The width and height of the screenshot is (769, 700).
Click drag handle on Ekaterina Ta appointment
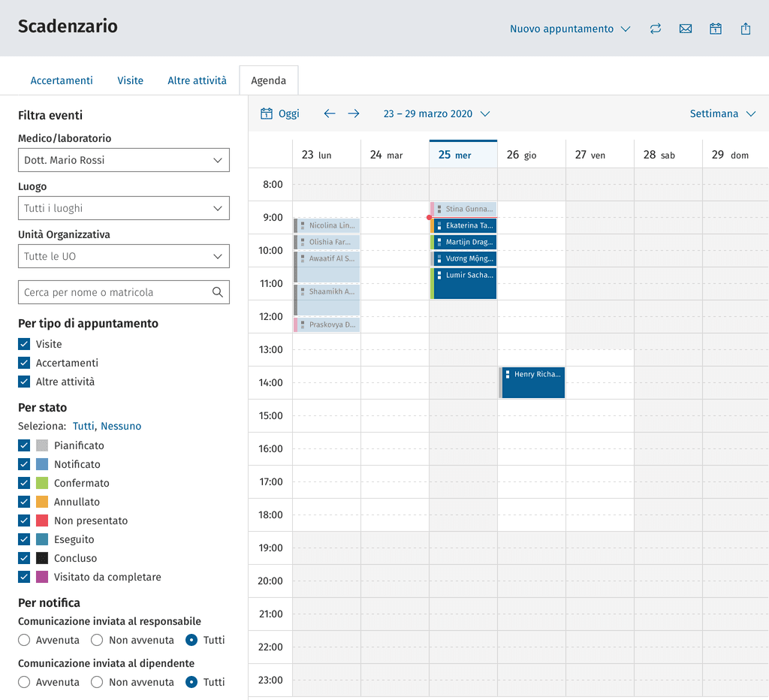pos(439,225)
